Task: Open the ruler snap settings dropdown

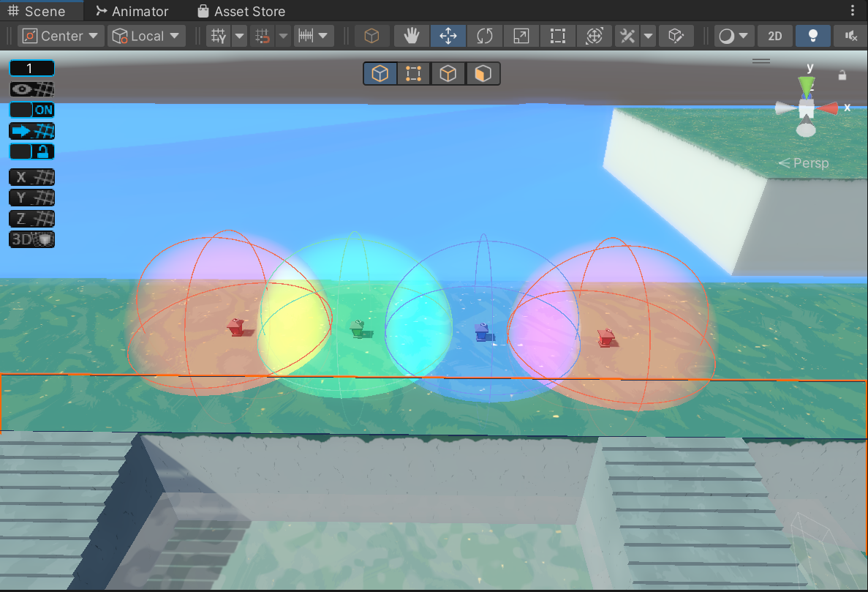Action: tap(313, 36)
